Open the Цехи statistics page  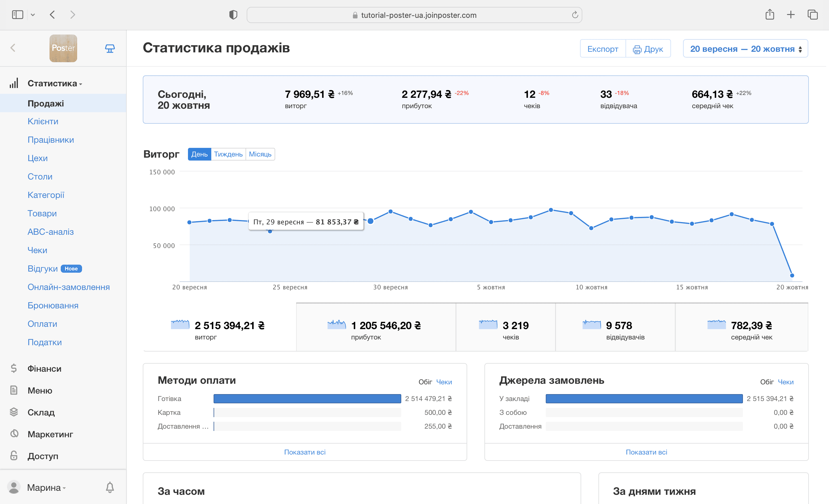(x=38, y=158)
